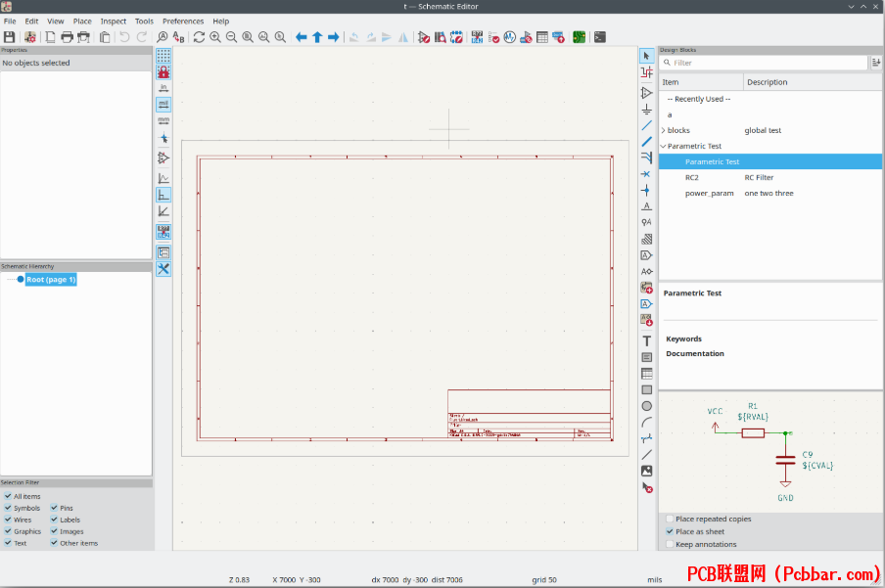Viewport: 885px width, 588px height.
Task: Select the Draw Wire tool
Action: pyautogui.click(x=647, y=125)
